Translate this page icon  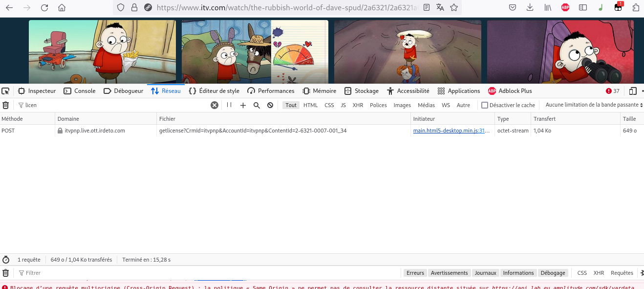tap(440, 7)
